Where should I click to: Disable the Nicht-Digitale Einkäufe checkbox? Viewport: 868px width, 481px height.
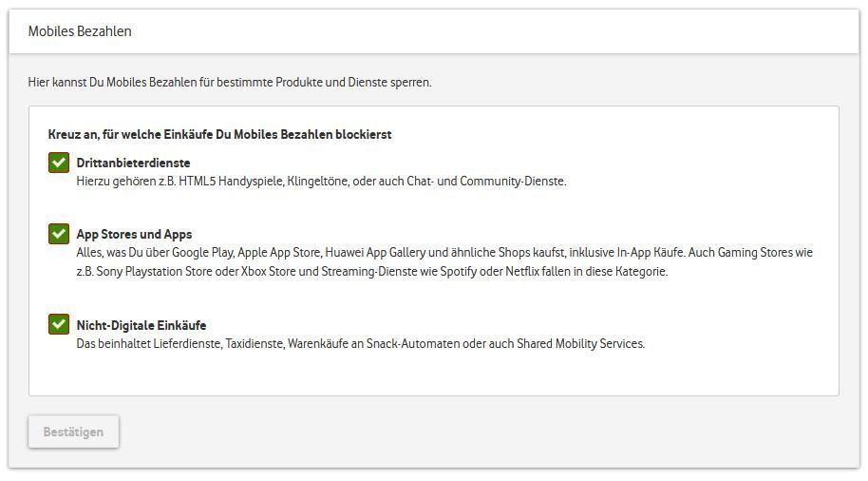point(59,325)
